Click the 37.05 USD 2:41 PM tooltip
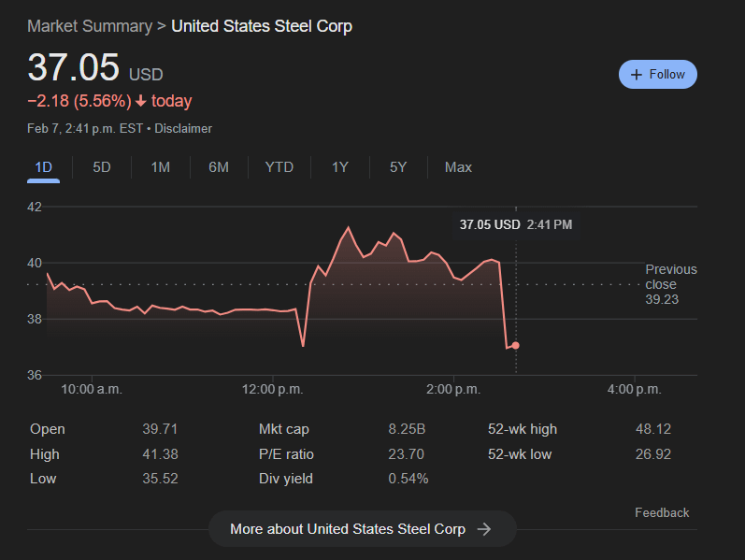This screenshot has width=745, height=560. pos(516,225)
